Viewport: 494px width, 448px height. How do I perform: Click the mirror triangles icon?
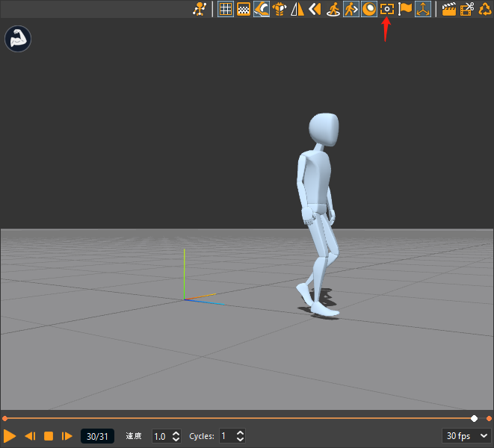pyautogui.click(x=297, y=9)
